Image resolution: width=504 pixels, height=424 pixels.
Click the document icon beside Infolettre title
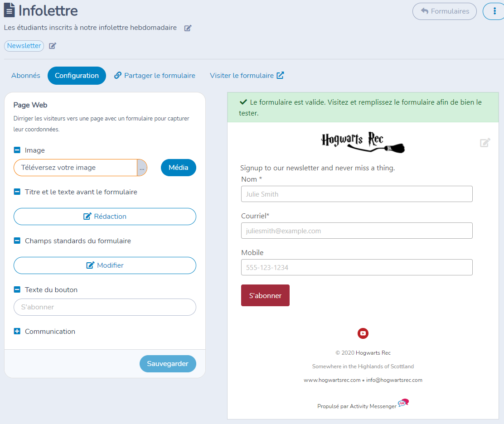coord(10,10)
